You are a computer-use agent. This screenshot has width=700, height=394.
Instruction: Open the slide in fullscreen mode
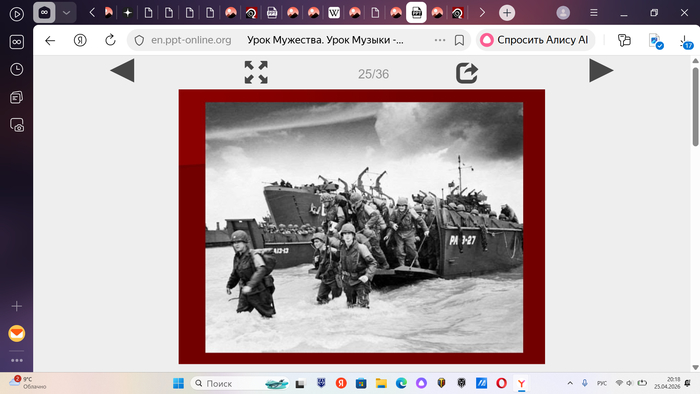[256, 72]
